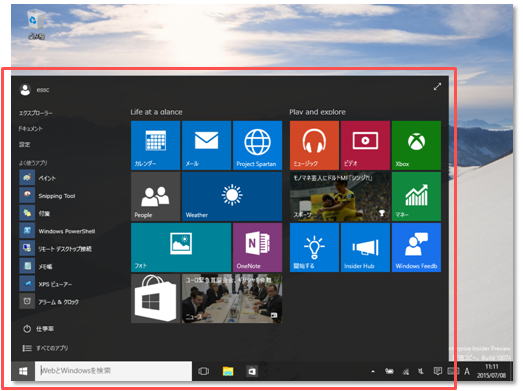Open the Windows Store tile
This screenshot has height=391, width=523.
(155, 299)
